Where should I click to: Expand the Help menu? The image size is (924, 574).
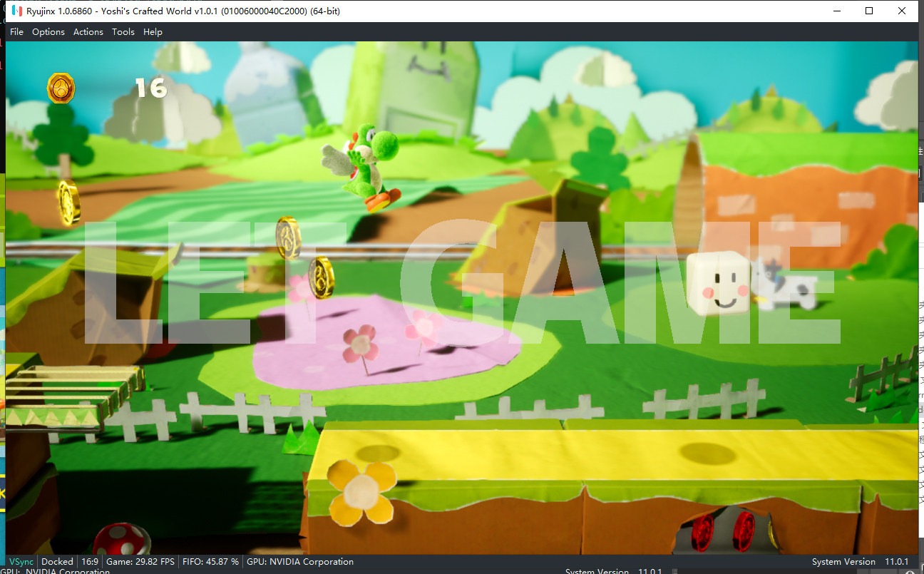tap(153, 32)
